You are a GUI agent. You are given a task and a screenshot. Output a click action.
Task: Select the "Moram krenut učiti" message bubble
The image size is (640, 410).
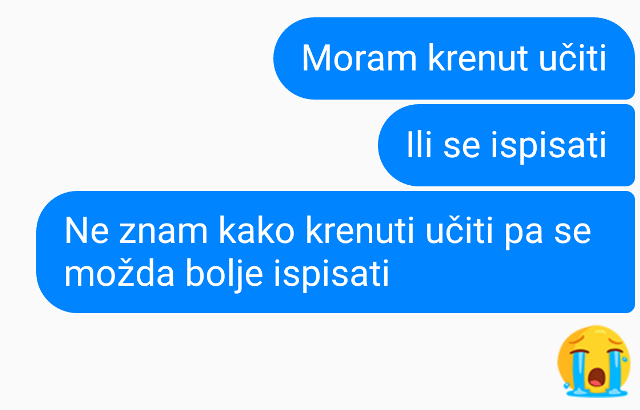(454, 58)
